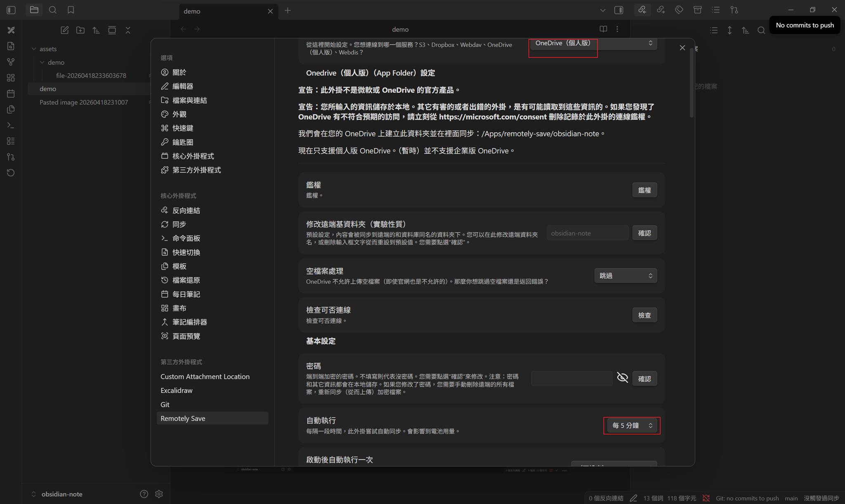Click the 檢查 connectivity button
This screenshot has height=504, width=845.
tap(644, 315)
